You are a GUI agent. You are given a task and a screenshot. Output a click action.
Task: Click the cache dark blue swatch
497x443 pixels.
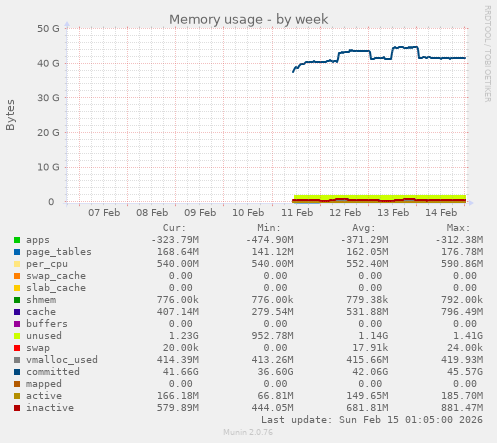coord(17,312)
